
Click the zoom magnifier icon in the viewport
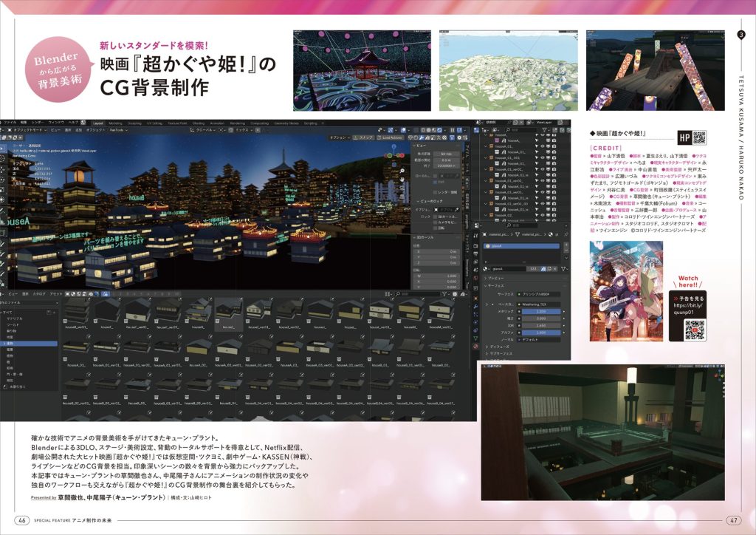[402, 170]
